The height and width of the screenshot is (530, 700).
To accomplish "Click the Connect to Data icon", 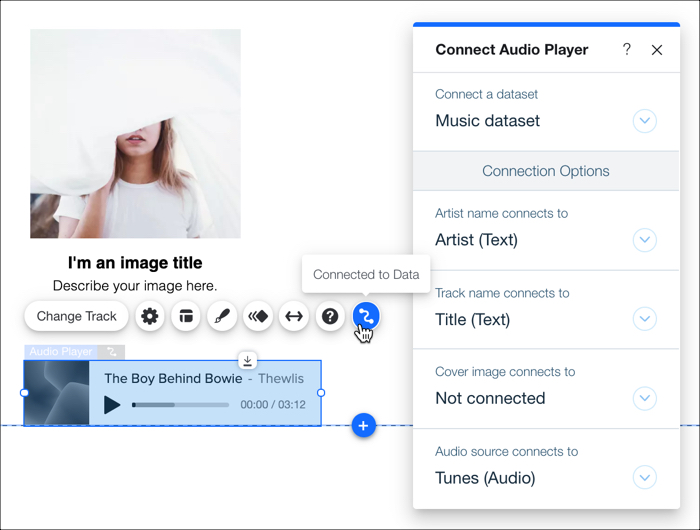I will [x=366, y=316].
